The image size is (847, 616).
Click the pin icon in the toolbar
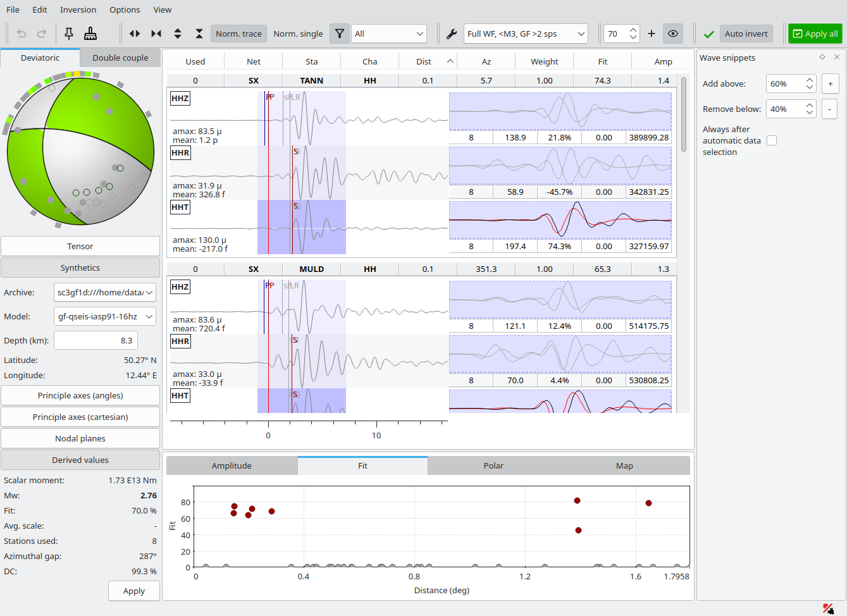pyautogui.click(x=69, y=34)
